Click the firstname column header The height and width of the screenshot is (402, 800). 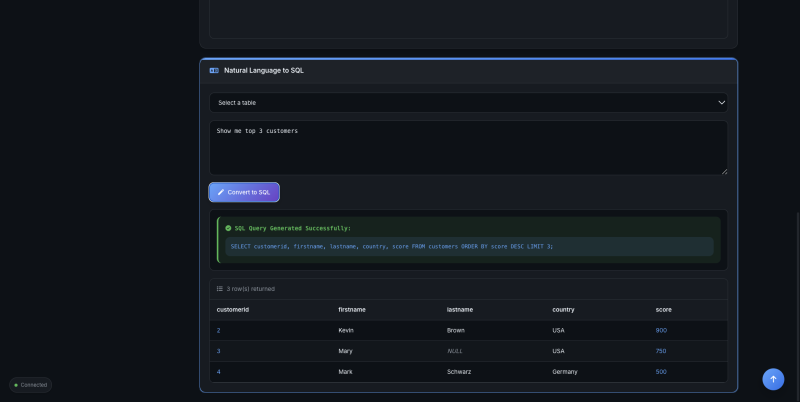pyautogui.click(x=353, y=310)
